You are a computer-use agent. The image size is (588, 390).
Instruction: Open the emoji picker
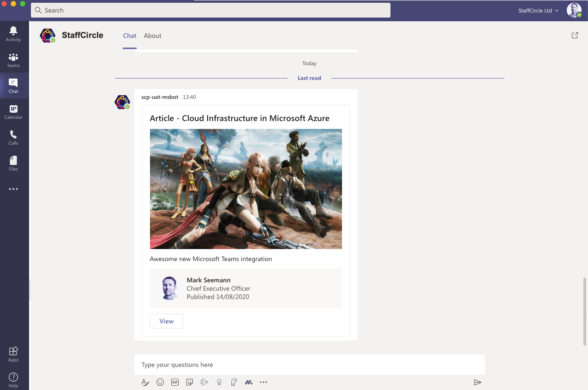click(x=160, y=382)
